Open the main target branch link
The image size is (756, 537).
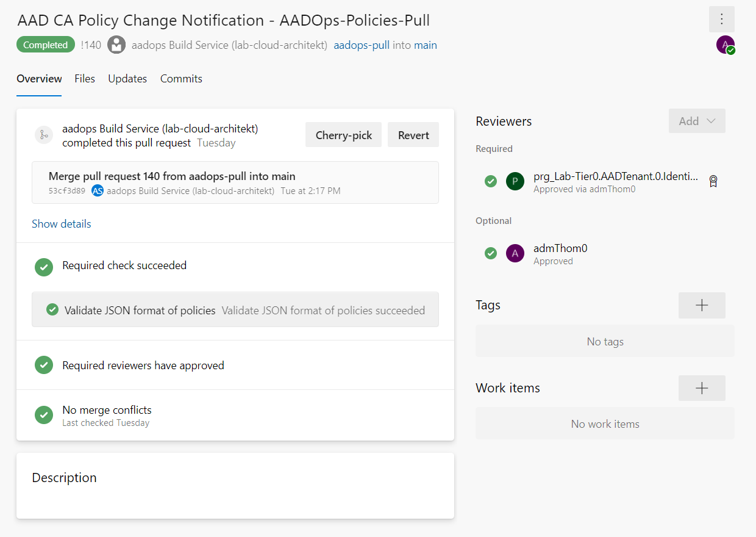tap(426, 45)
